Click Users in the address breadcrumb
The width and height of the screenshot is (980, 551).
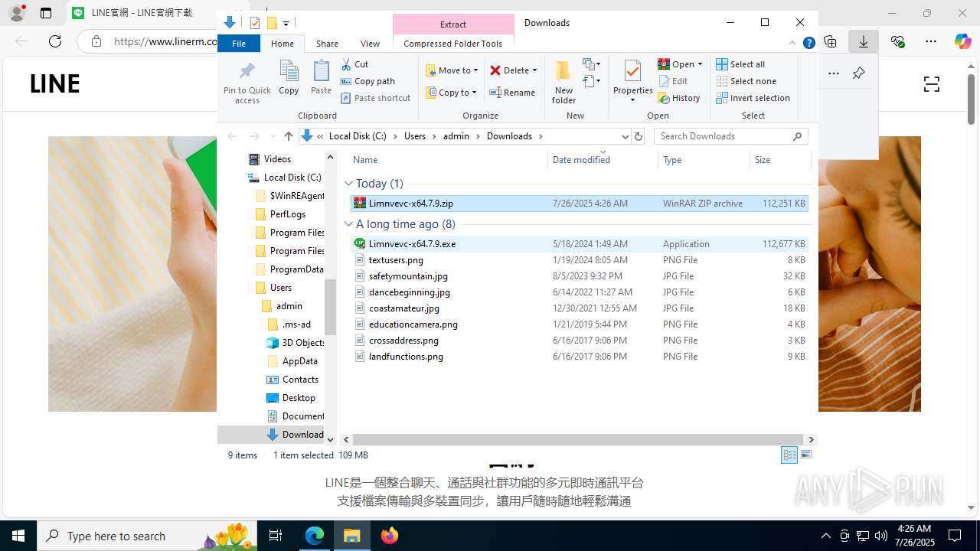click(414, 136)
